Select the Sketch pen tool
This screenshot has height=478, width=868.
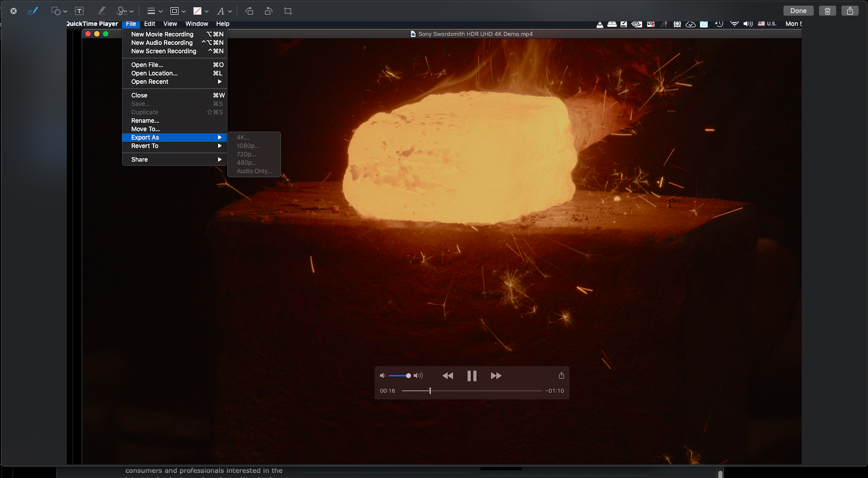point(32,11)
